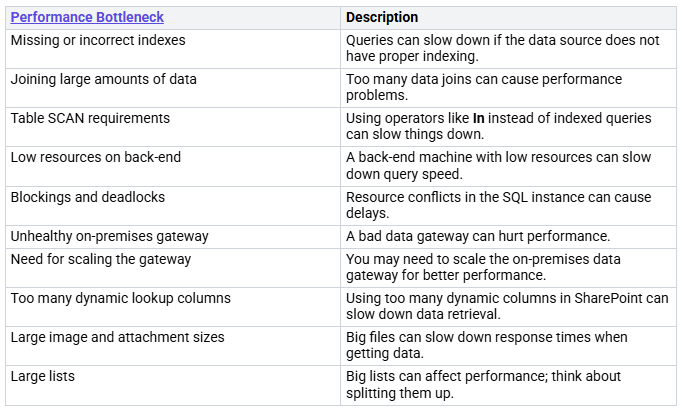Select the description about proper indexing
The width and height of the screenshot is (682, 412).
tap(502, 49)
